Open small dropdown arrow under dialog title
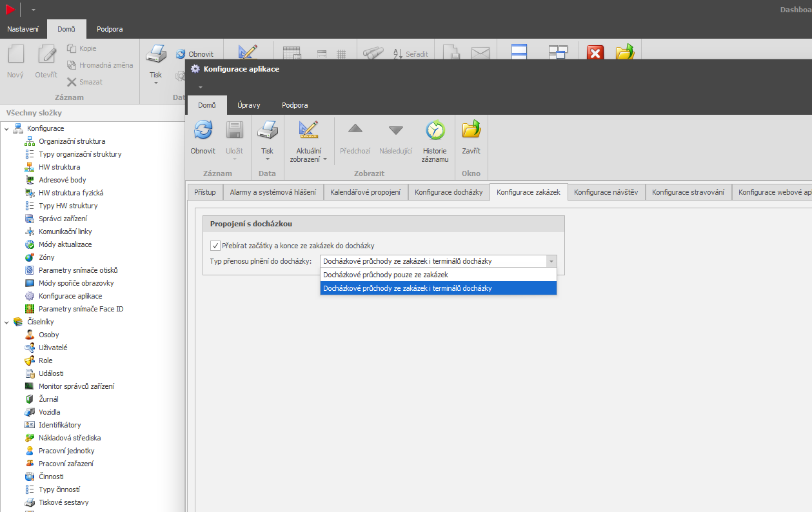812x512 pixels. coord(201,87)
